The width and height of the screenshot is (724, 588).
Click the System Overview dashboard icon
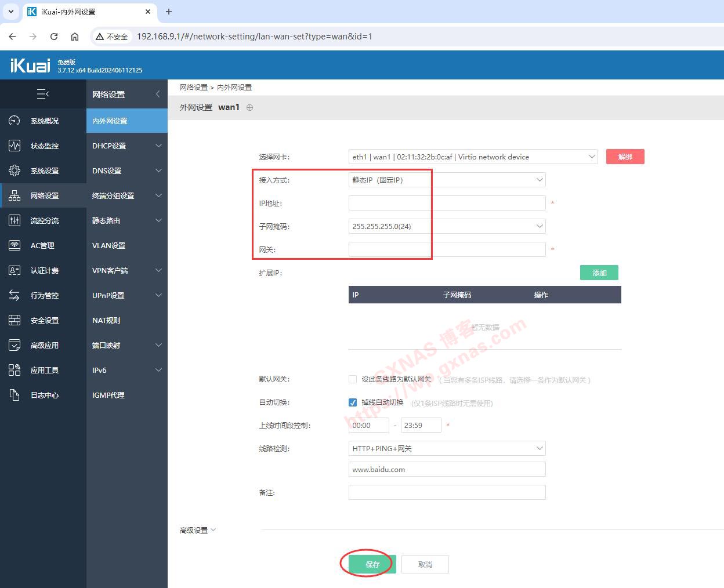pyautogui.click(x=15, y=121)
